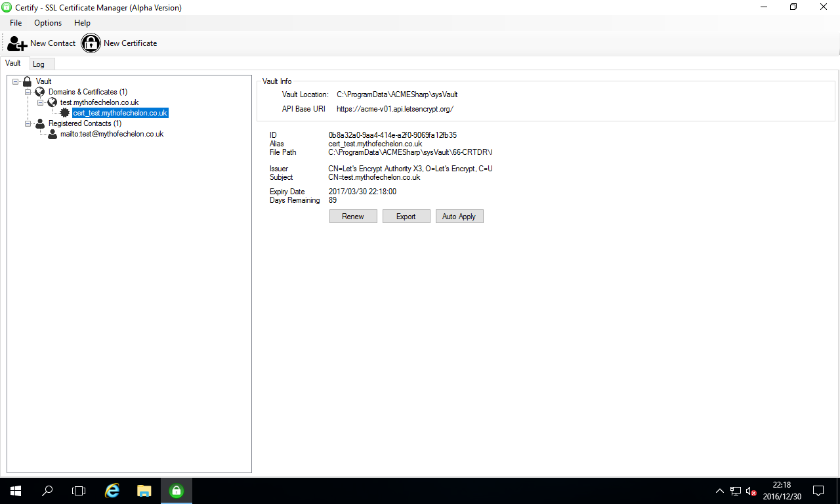The height and width of the screenshot is (504, 840).
Task: Minimize the Certify window
Action: point(763,7)
